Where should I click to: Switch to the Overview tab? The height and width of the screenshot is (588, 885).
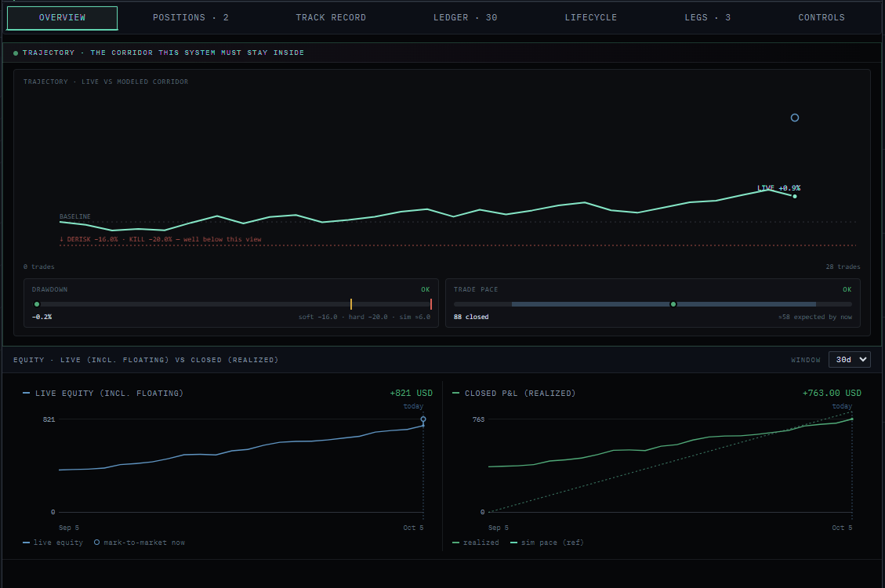62,17
